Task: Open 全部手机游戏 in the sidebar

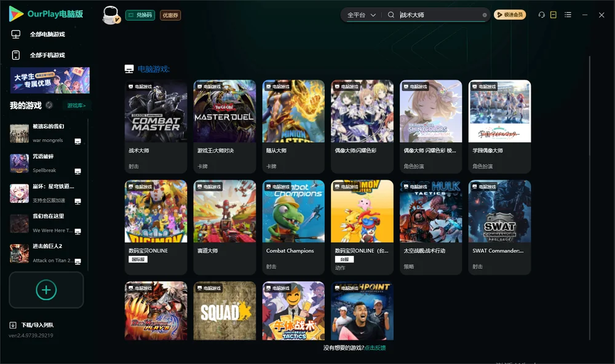Action: (x=47, y=55)
